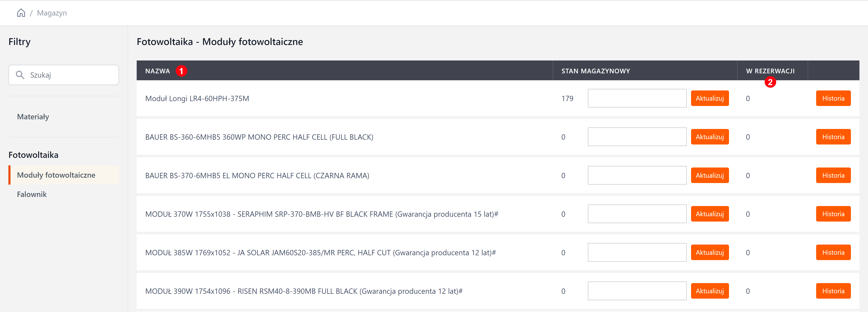Open Historia for BAUER BS-360 module
The image size is (868, 312).
click(x=833, y=137)
